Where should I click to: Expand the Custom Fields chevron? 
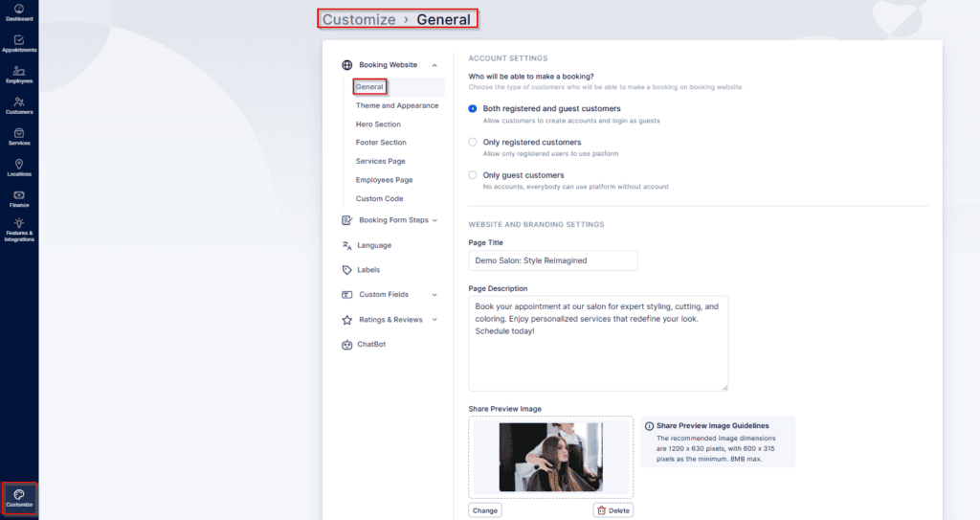pyautogui.click(x=434, y=295)
